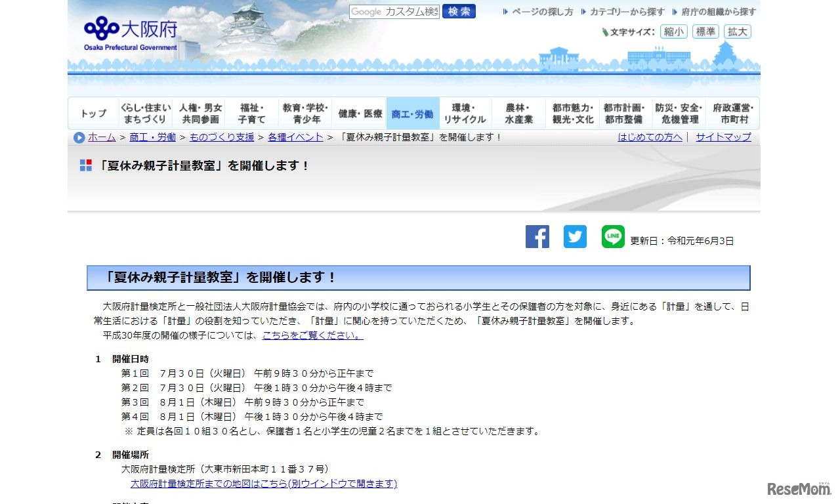Open the トップ navigation tab
This screenshot has width=840, height=504.
tap(93, 114)
